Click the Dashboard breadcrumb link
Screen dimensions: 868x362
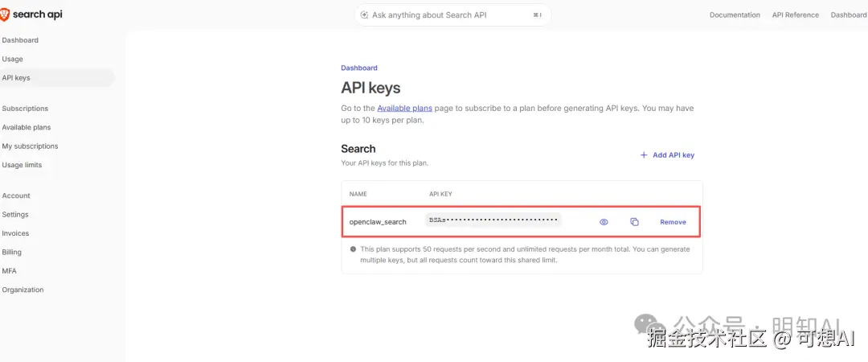pos(359,68)
